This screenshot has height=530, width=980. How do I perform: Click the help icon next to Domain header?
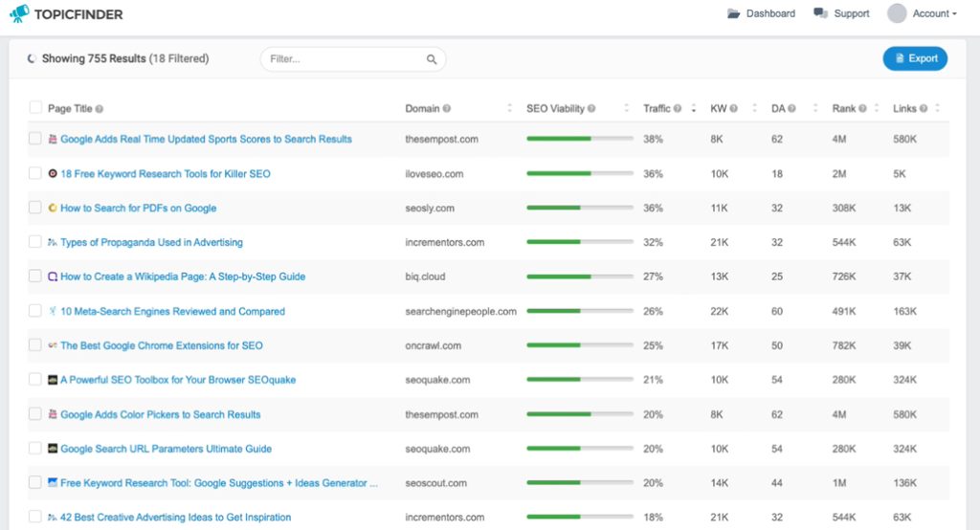click(446, 109)
